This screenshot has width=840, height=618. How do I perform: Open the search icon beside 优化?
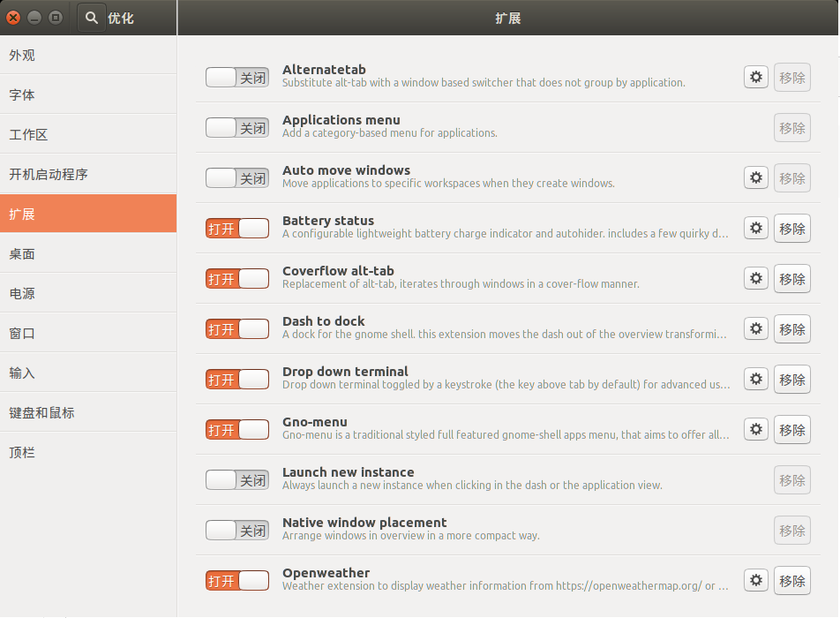click(x=92, y=18)
